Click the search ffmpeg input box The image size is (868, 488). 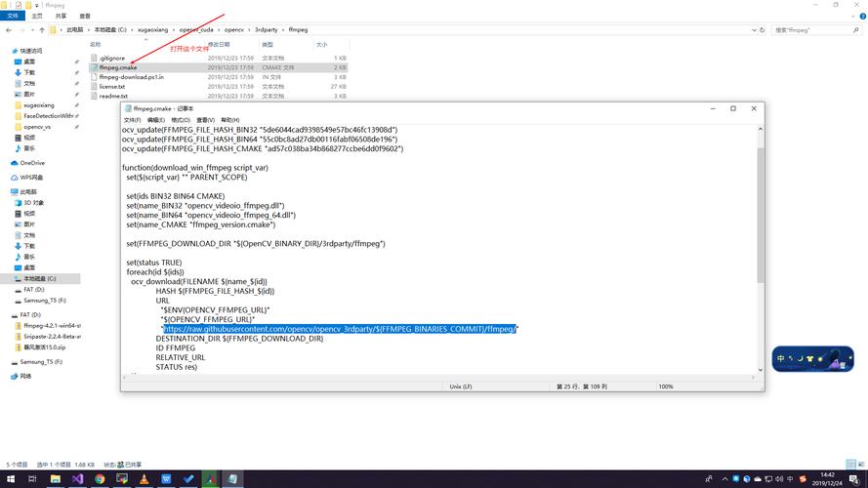812,30
